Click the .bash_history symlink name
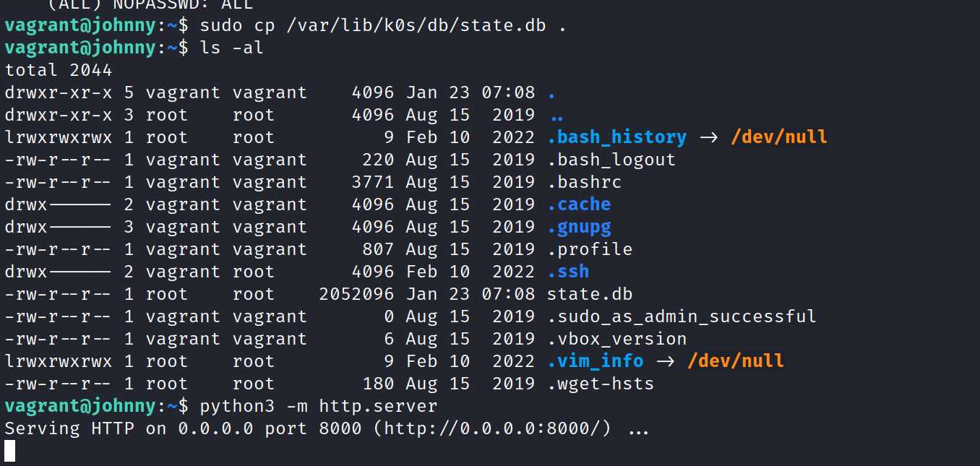The height and width of the screenshot is (466, 980). click(x=616, y=137)
